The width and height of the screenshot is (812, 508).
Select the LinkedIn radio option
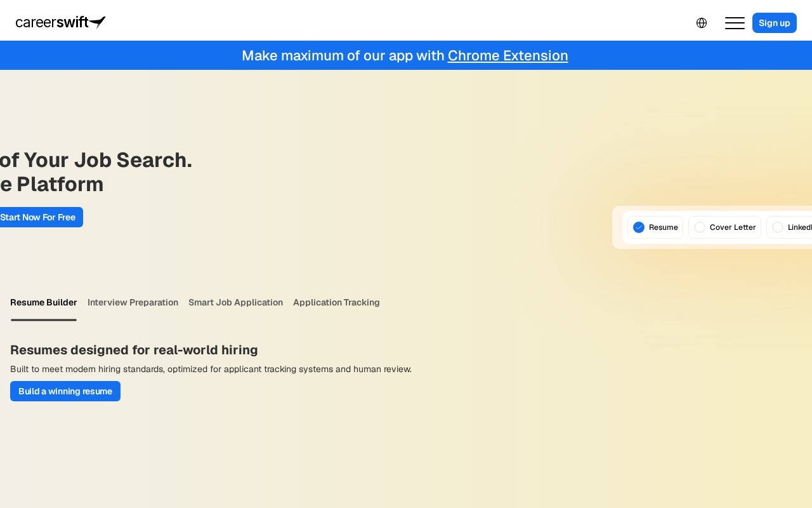point(790,227)
